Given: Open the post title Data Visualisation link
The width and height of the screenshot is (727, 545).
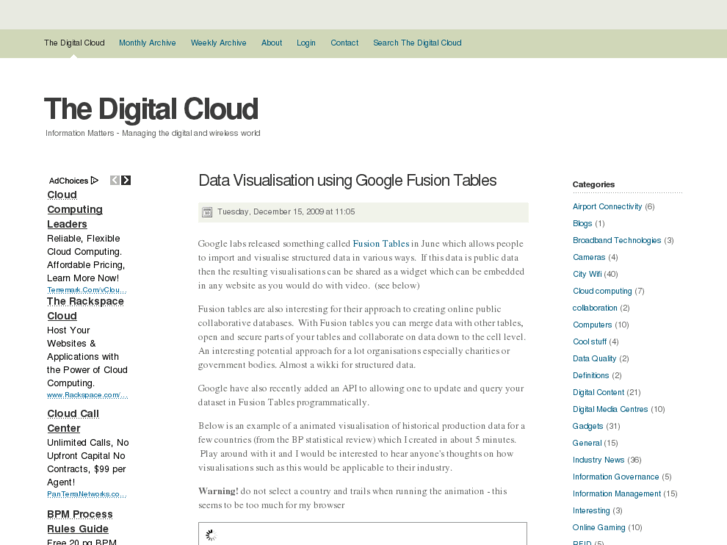Looking at the screenshot, I should click(347, 180).
